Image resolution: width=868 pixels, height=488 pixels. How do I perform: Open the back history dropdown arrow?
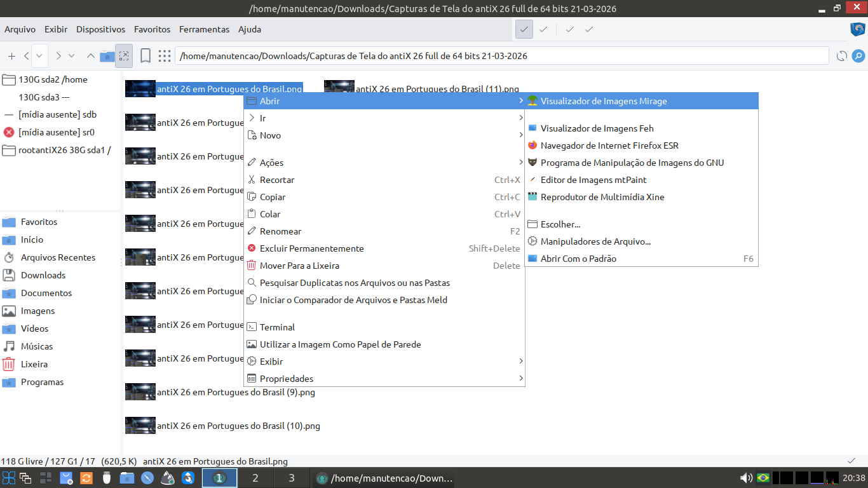(39, 56)
